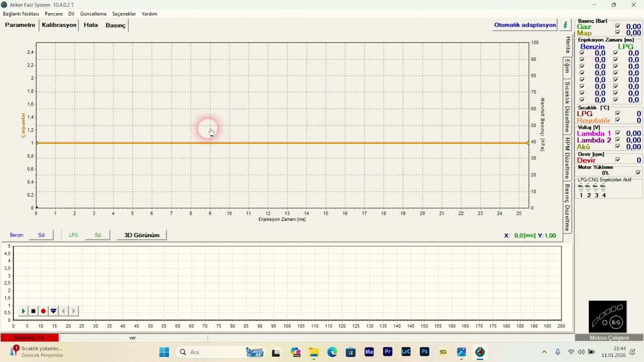Open the SQ app from taskbar
644x362 pixels.
coord(443,352)
